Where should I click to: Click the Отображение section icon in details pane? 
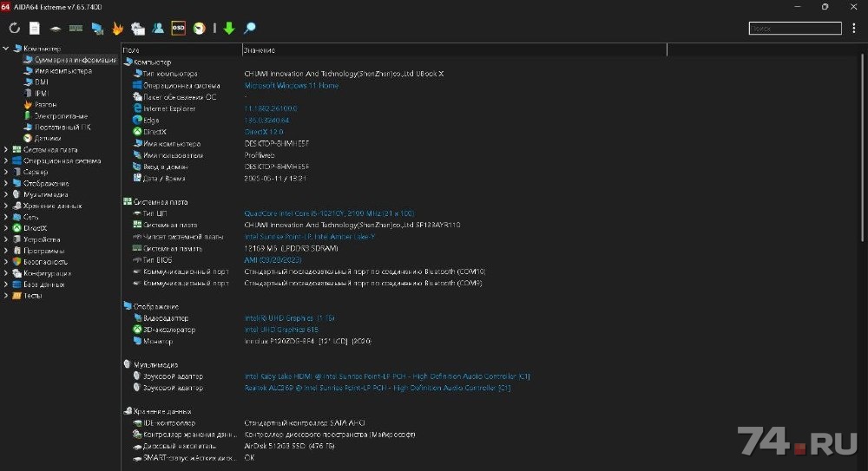(128, 305)
